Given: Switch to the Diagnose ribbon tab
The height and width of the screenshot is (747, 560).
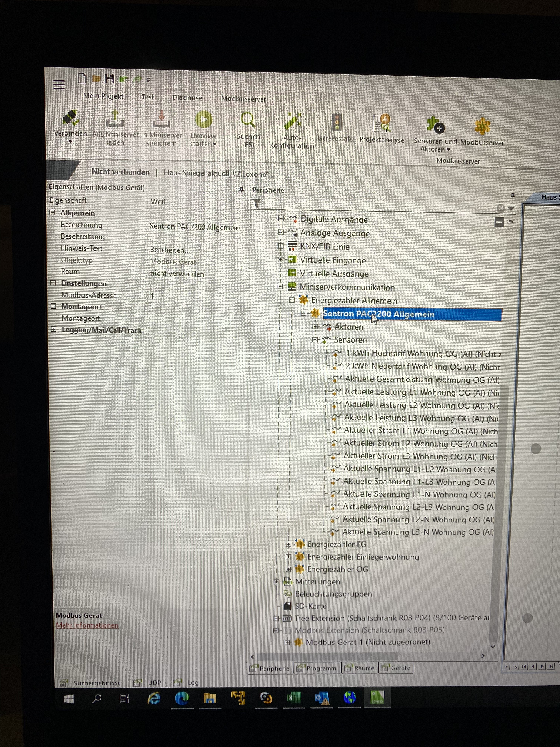Looking at the screenshot, I should coord(187,98).
